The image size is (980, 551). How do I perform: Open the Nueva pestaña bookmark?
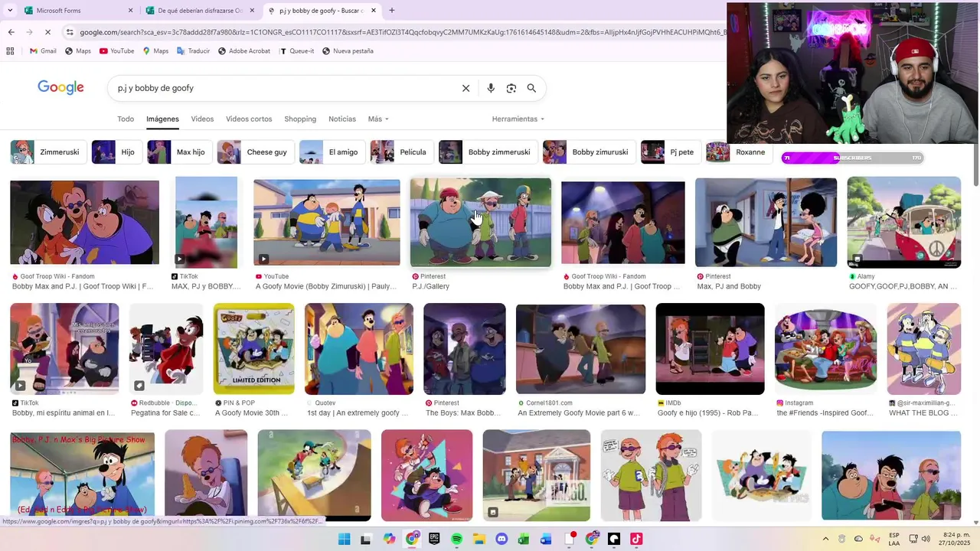(348, 51)
